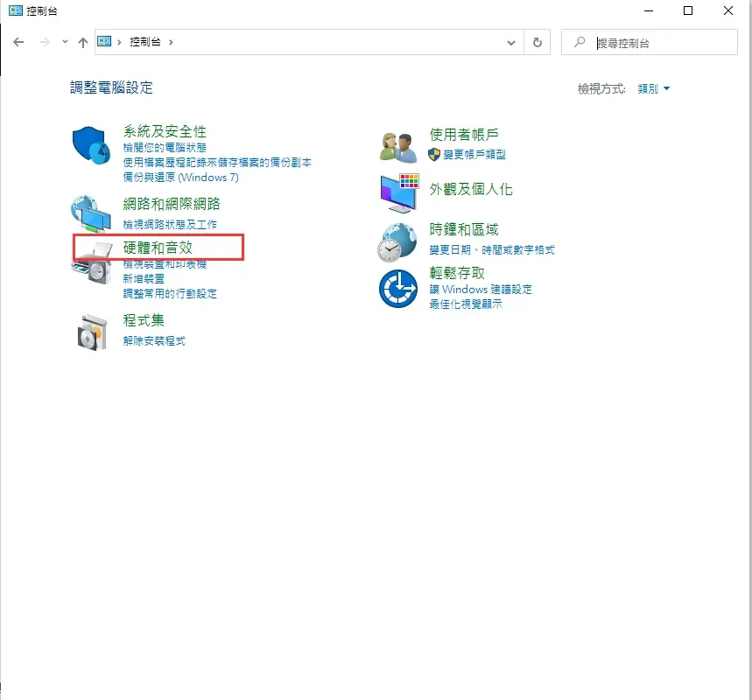Click 最佳化視覺顯示 link
This screenshot has height=700, width=752.
466,304
